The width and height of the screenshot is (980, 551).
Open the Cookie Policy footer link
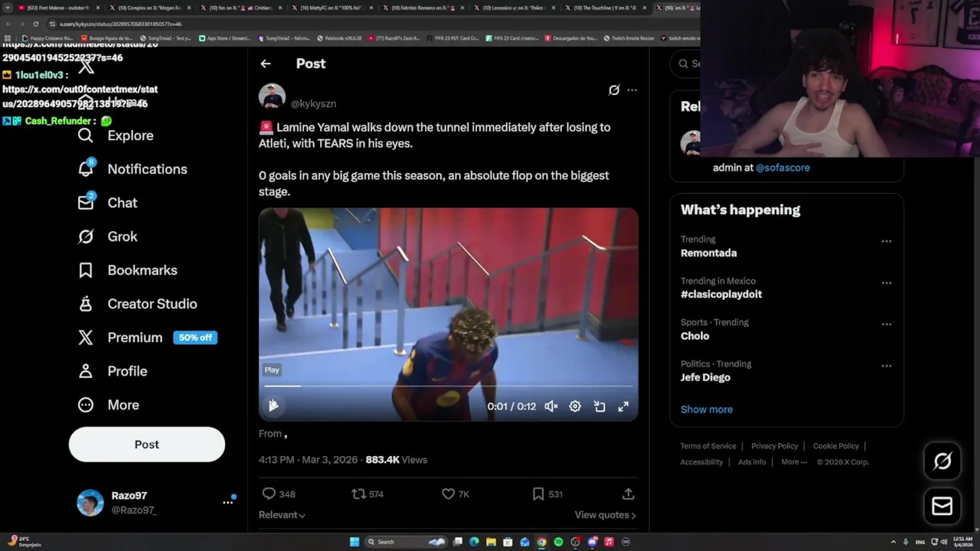pos(836,446)
